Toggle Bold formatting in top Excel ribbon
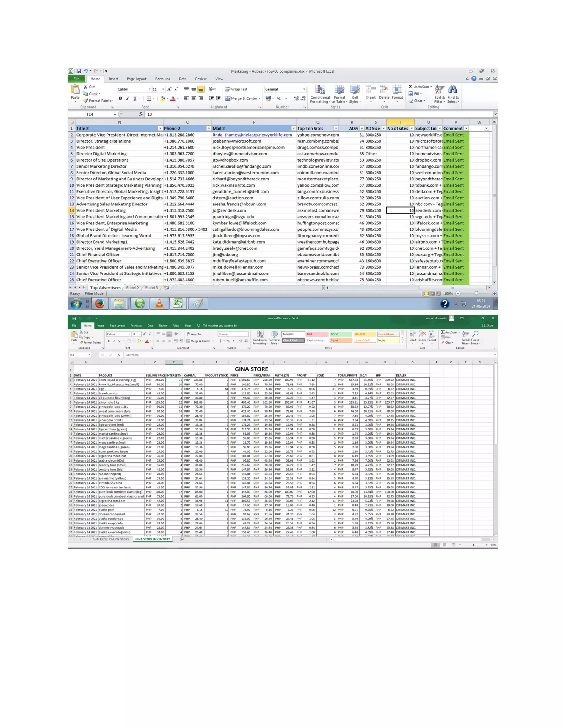The height and width of the screenshot is (728, 563). click(120, 98)
